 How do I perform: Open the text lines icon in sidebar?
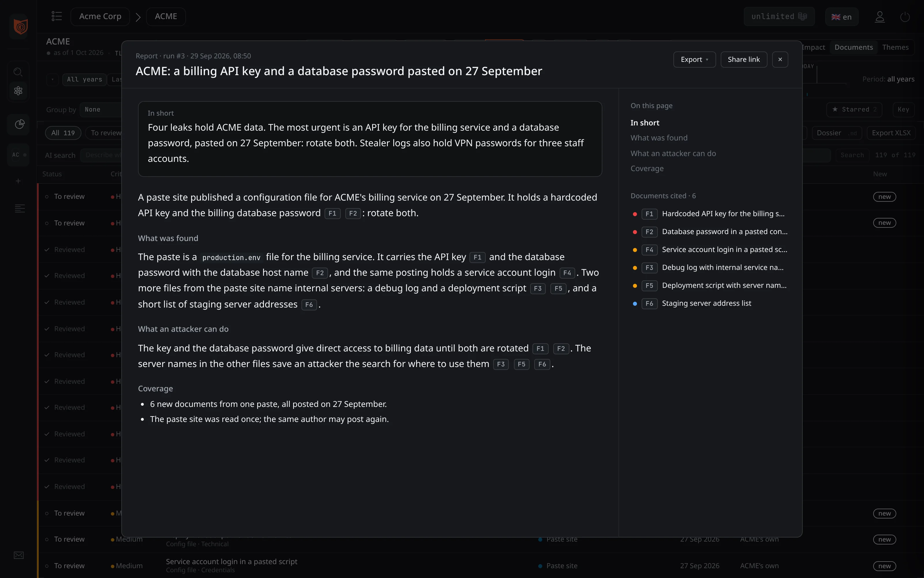point(19,208)
